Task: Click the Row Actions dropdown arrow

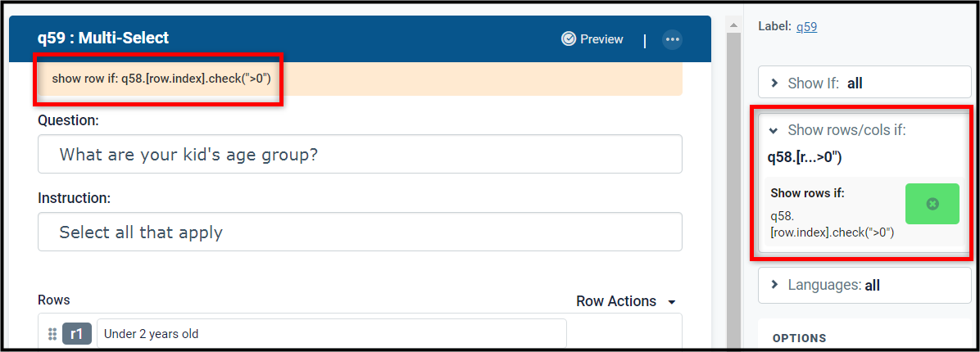Action: tap(672, 302)
